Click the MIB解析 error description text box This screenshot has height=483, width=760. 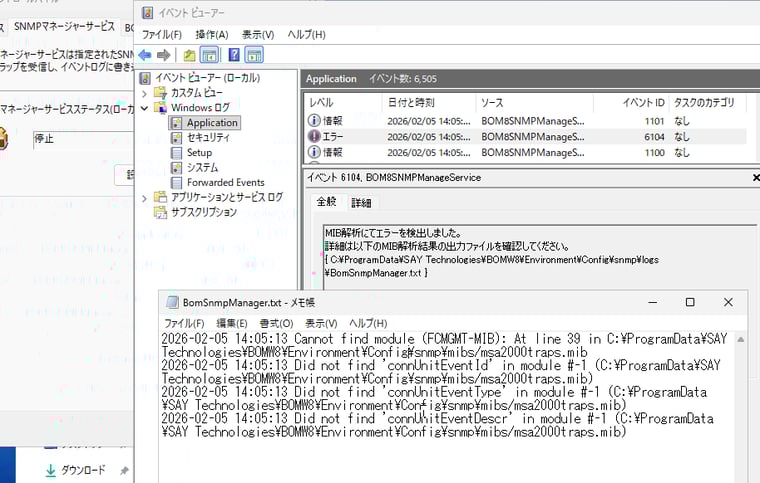(540, 256)
